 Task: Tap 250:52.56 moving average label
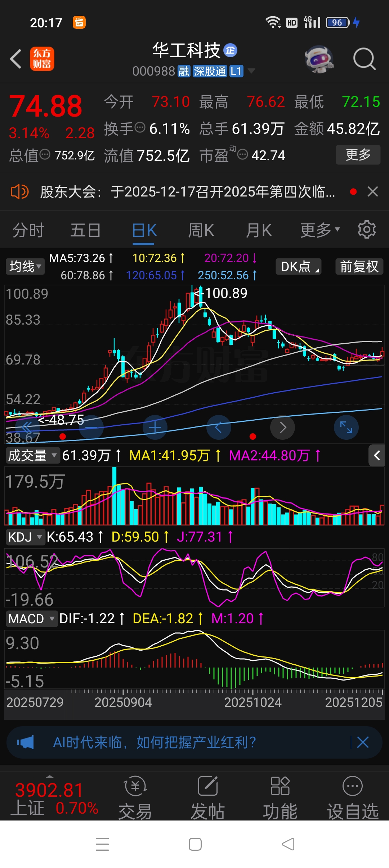227,275
